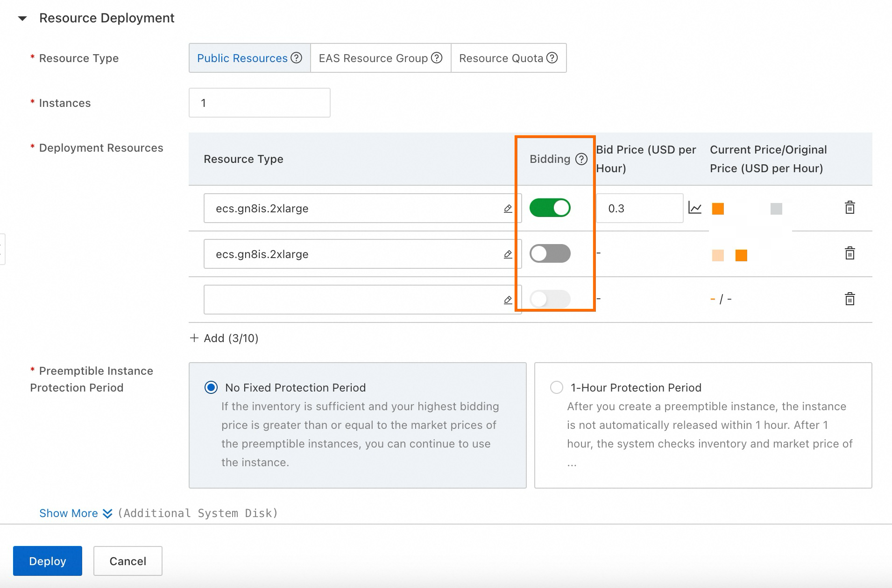
Task: Switch to the EAS Resource Group tab
Action: 373,58
